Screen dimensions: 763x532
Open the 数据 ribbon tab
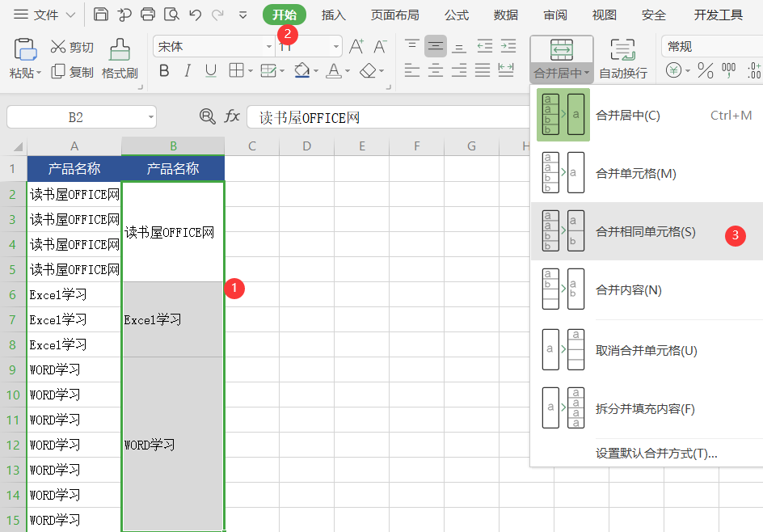(x=505, y=15)
